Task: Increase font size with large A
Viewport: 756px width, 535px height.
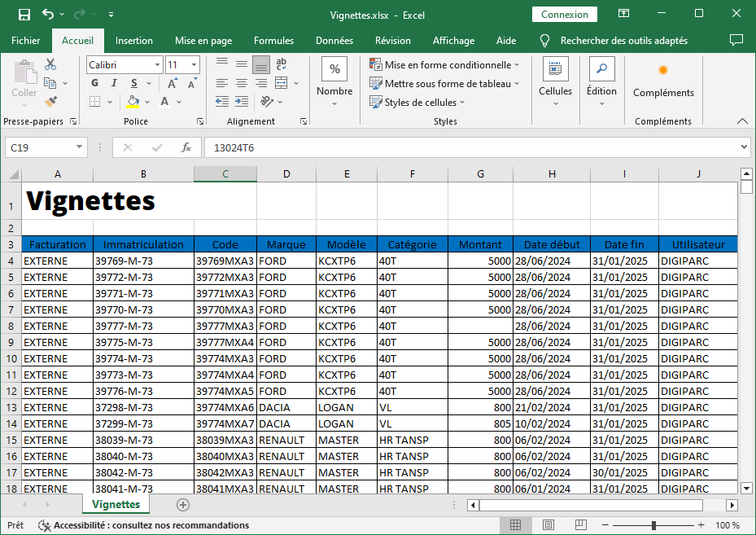Action: (x=172, y=83)
